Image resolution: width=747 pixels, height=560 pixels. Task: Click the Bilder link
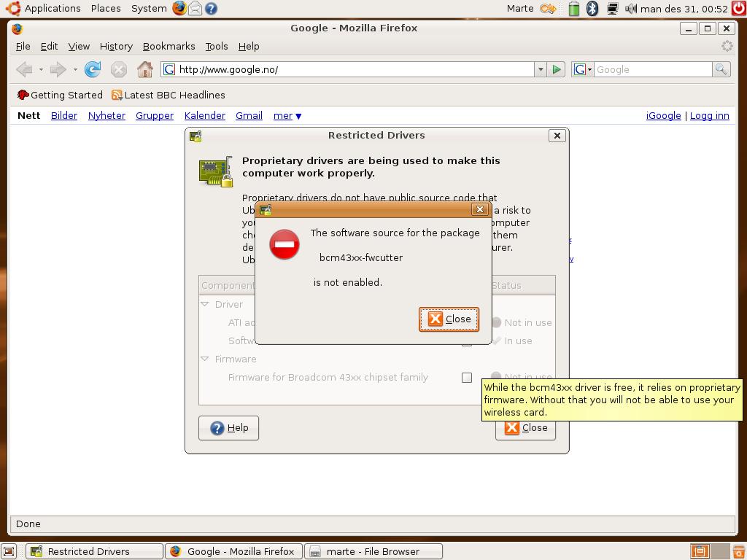[x=64, y=116]
